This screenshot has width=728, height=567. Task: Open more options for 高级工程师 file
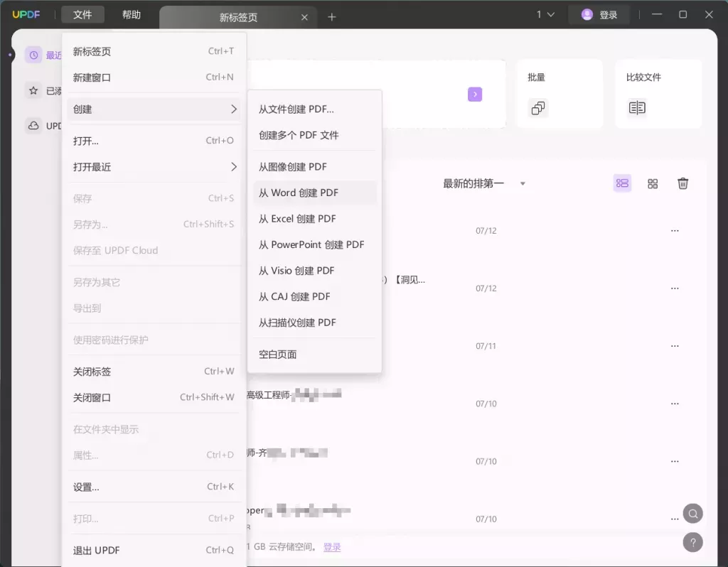(x=675, y=404)
